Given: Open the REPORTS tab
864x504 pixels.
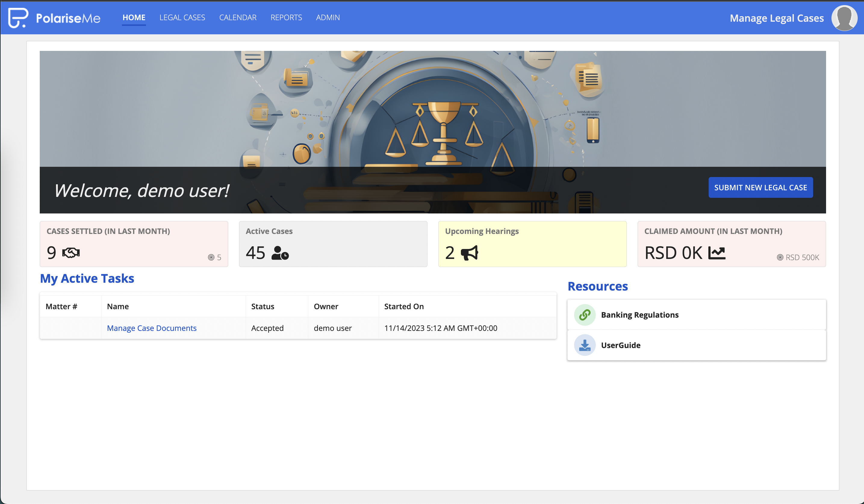Looking at the screenshot, I should point(286,17).
